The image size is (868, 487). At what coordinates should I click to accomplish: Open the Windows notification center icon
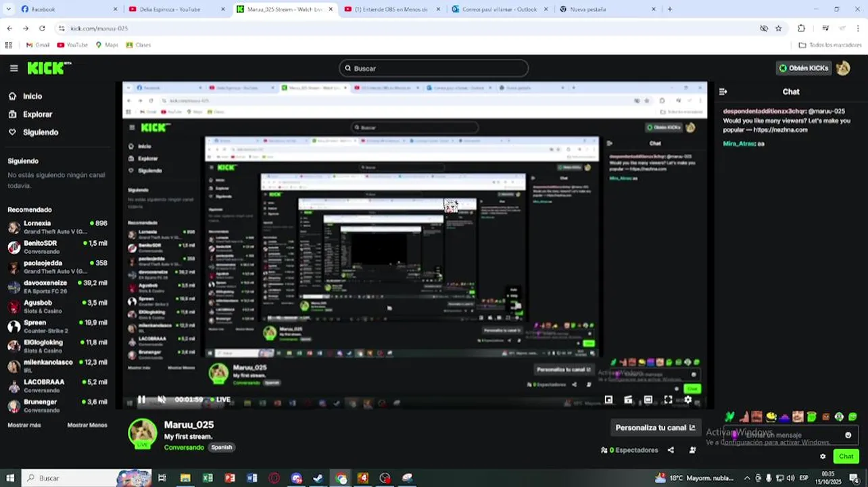(x=854, y=478)
